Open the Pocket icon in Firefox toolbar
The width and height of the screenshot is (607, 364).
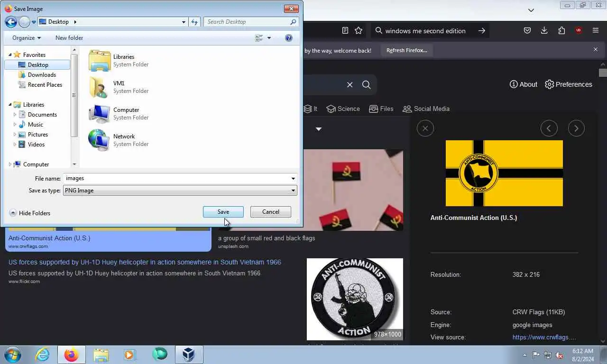coord(527,31)
